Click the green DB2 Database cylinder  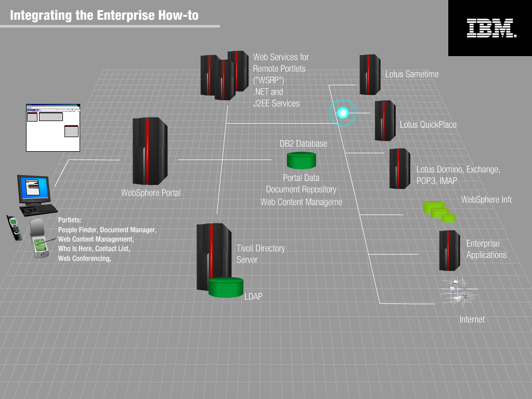301,161
